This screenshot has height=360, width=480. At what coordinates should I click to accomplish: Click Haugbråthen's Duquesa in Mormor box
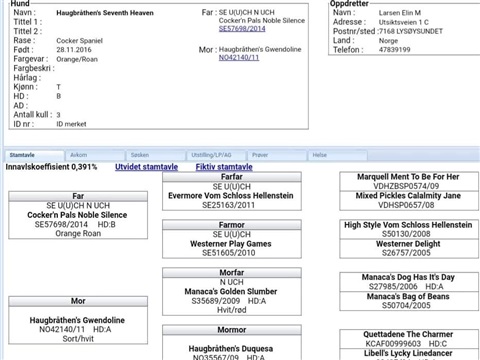point(231,349)
